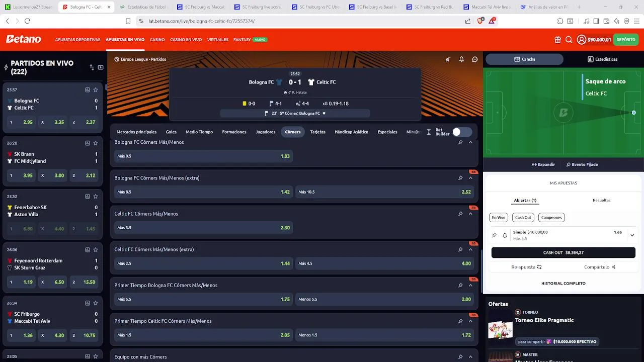The image size is (644, 362).
Task: Switch to Cancha tab
Action: click(x=524, y=59)
